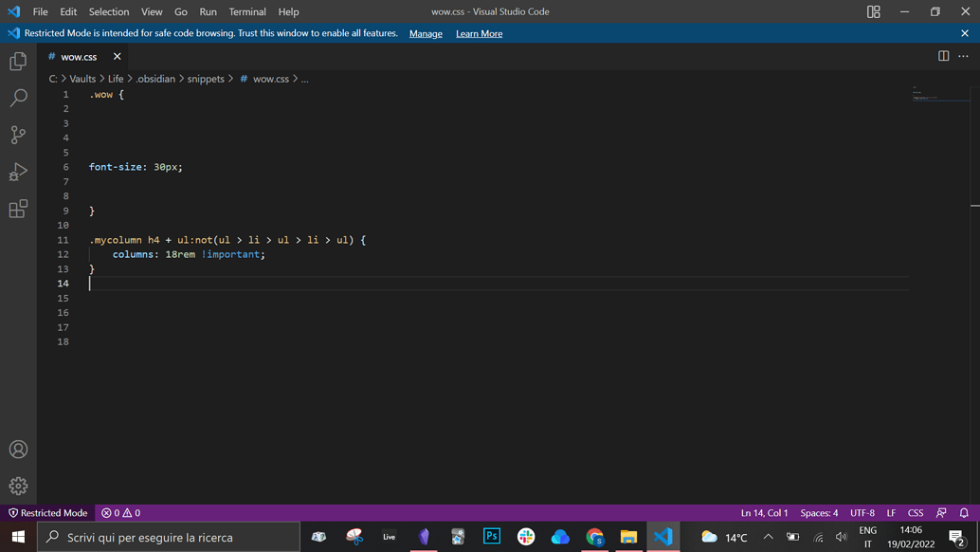Screen dimensions: 980x552
Task: Open notifications via the bell icon
Action: pos(965,512)
